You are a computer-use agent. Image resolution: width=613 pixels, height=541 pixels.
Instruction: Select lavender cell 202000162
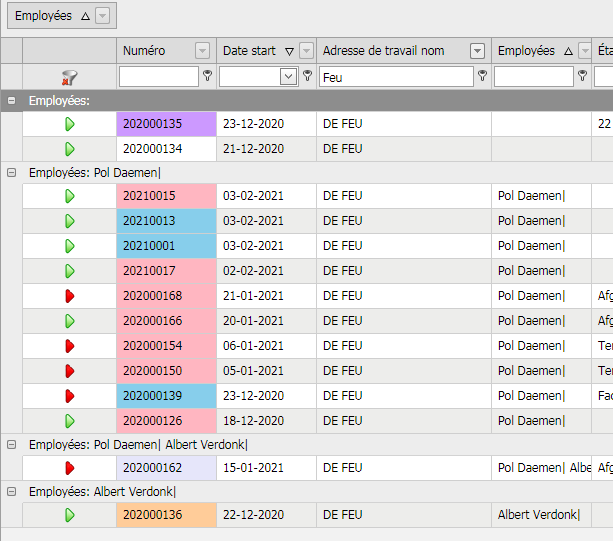pyautogui.click(x=167, y=468)
